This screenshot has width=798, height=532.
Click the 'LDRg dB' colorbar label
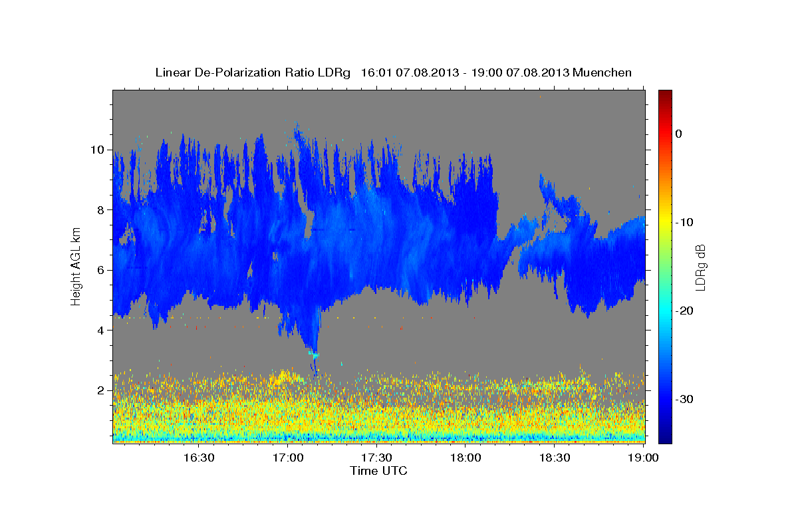(700, 267)
